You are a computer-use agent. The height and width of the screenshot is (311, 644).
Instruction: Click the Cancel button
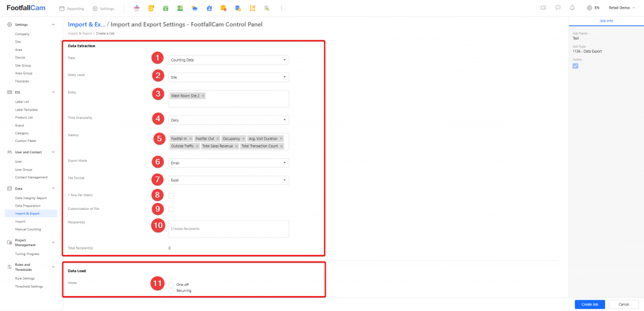[x=623, y=305]
